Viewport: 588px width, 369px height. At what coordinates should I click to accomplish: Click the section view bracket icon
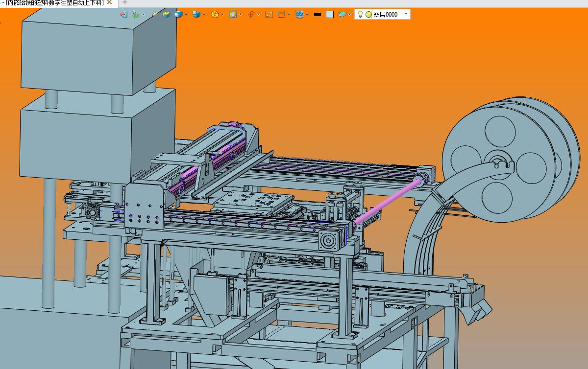pyautogui.click(x=281, y=15)
